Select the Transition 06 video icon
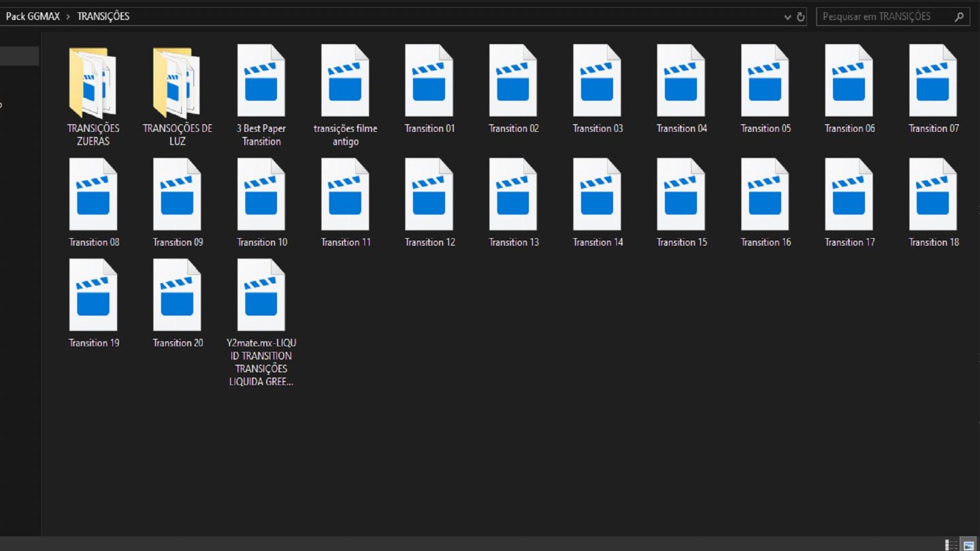This screenshot has height=551, width=980. coord(849,81)
